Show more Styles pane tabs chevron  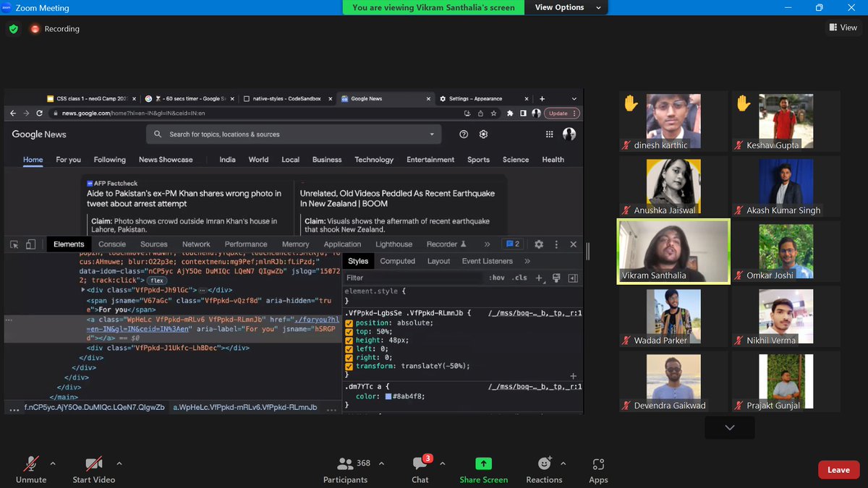(x=527, y=261)
